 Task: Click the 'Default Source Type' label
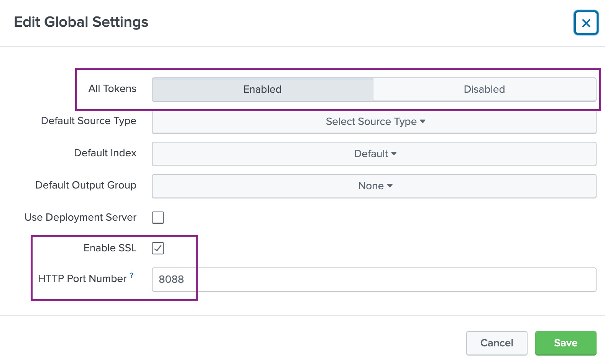[x=89, y=121]
